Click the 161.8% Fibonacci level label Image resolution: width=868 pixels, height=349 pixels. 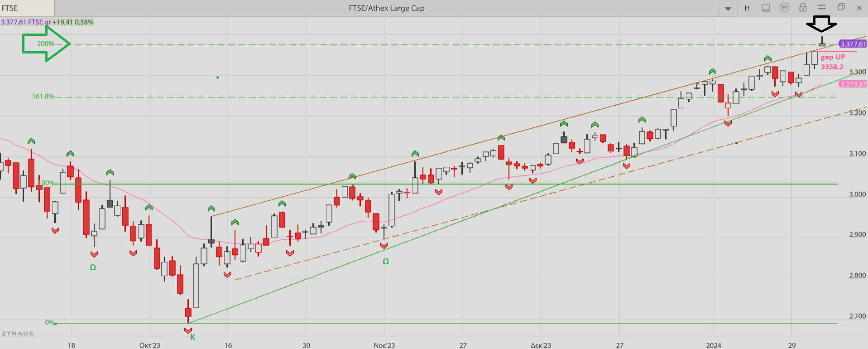43,96
